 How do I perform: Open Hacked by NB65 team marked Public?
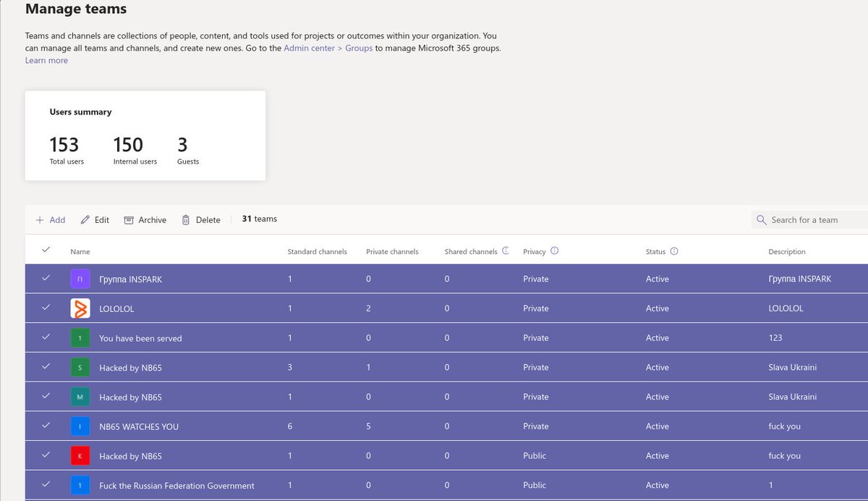coord(130,456)
